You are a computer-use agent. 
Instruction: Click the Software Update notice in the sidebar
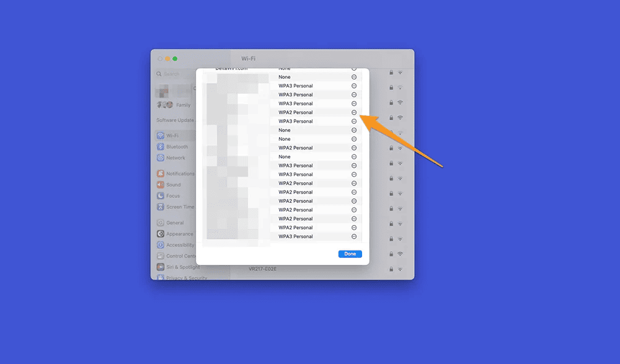tap(175, 120)
